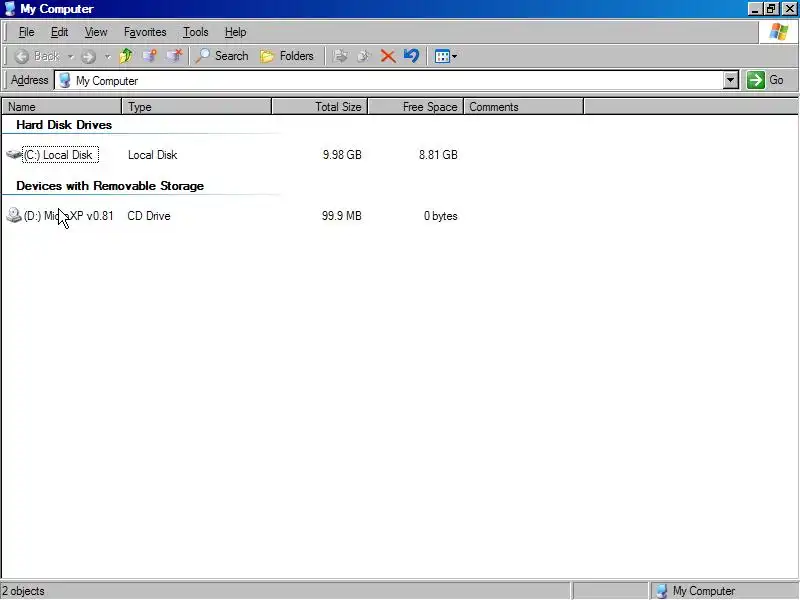Click the blue Undo icon
800x600 pixels.
(x=411, y=56)
